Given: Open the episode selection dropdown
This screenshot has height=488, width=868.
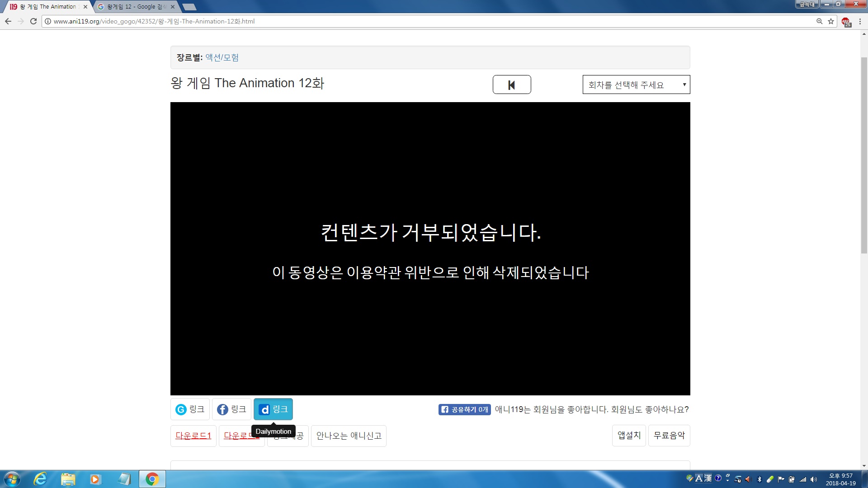Looking at the screenshot, I should pos(636,84).
